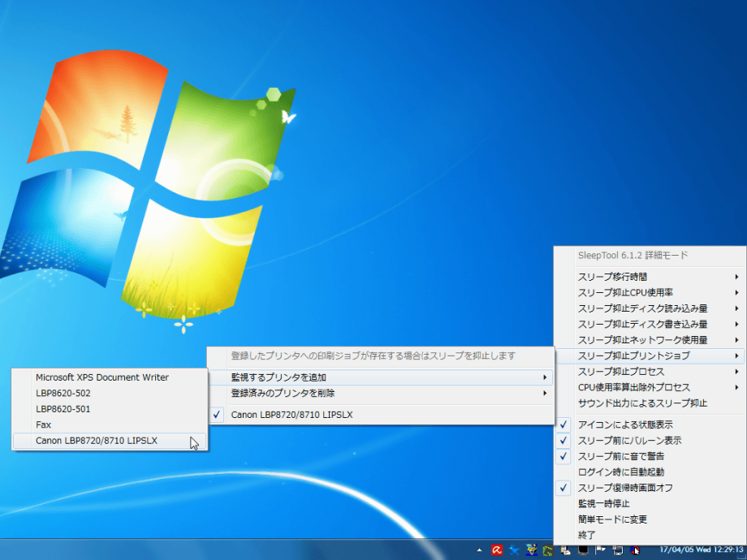Image resolution: width=747 pixels, height=560 pixels.
Task: Click SleepTool 6.1.2 詳細モード header text
Action: [633, 255]
